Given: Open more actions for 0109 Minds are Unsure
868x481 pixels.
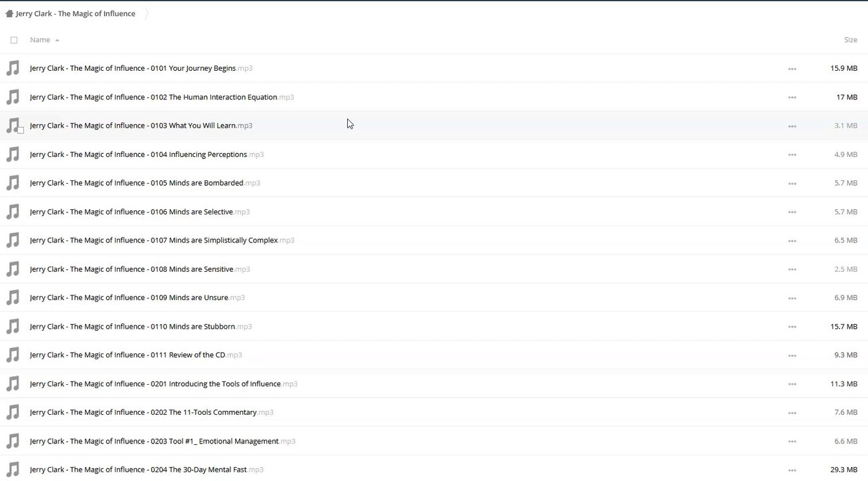Looking at the screenshot, I should [792, 299].
